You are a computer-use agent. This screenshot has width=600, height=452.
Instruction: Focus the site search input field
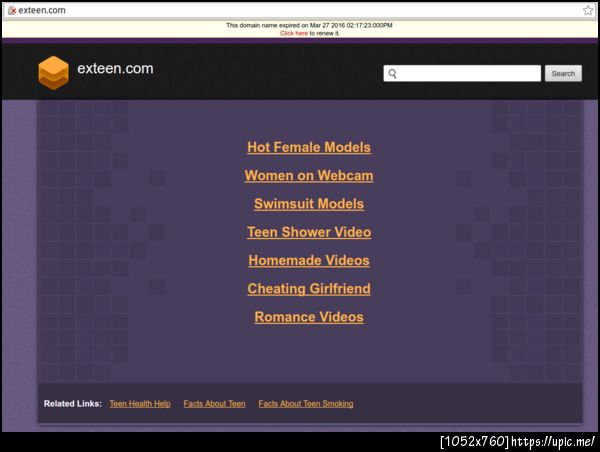[462, 73]
